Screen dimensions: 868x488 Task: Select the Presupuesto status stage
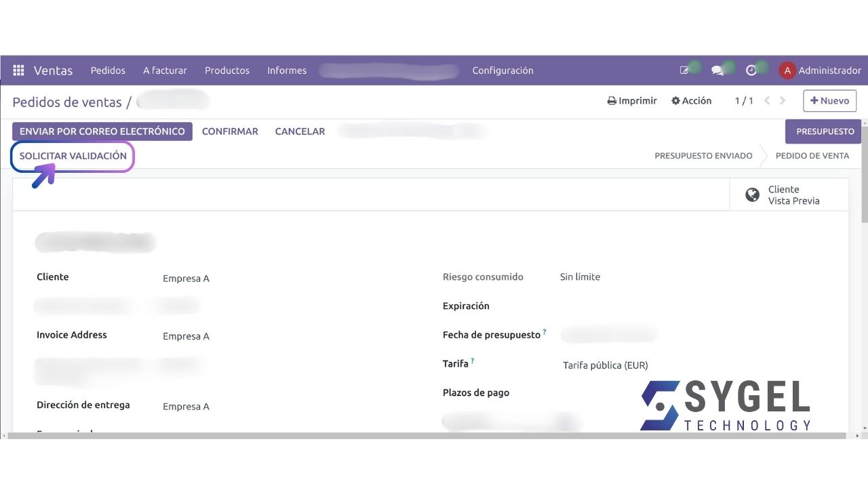coord(823,131)
